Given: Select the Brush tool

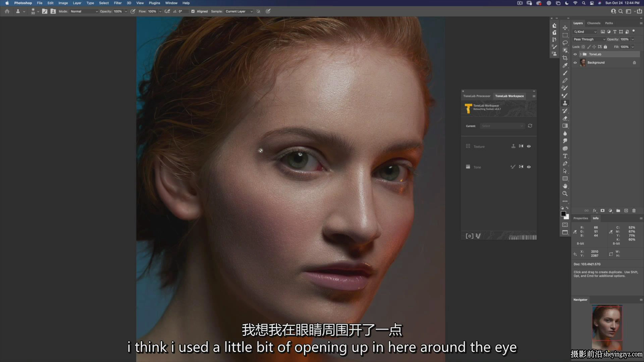Looking at the screenshot, I should pyautogui.click(x=565, y=73).
